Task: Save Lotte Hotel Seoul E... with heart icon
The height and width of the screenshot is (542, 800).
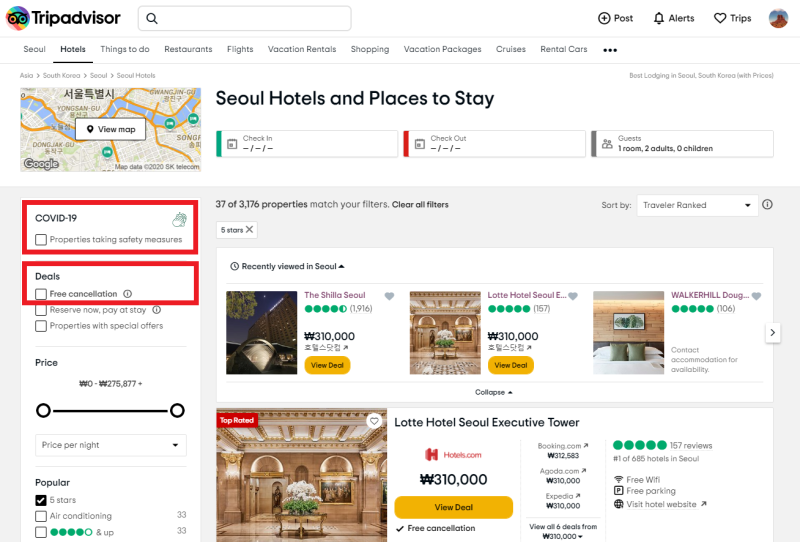Action: 573,296
